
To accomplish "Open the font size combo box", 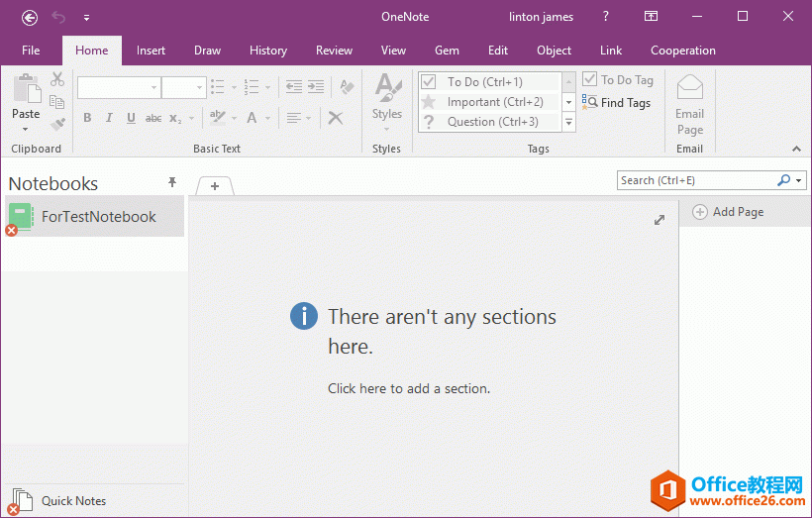I will (184, 87).
